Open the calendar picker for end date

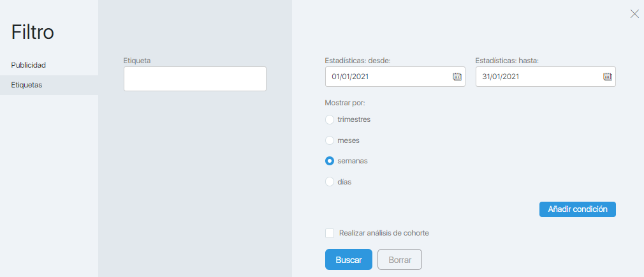click(x=607, y=77)
